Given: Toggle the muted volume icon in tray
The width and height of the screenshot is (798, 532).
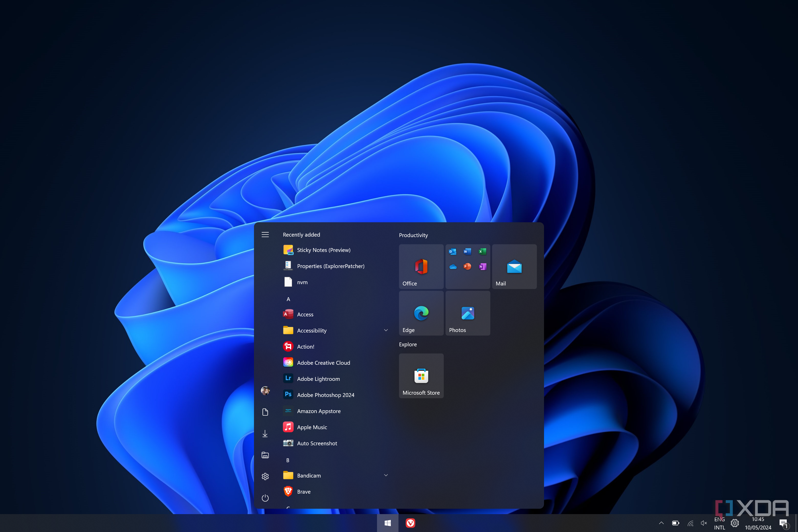Looking at the screenshot, I should point(704,523).
